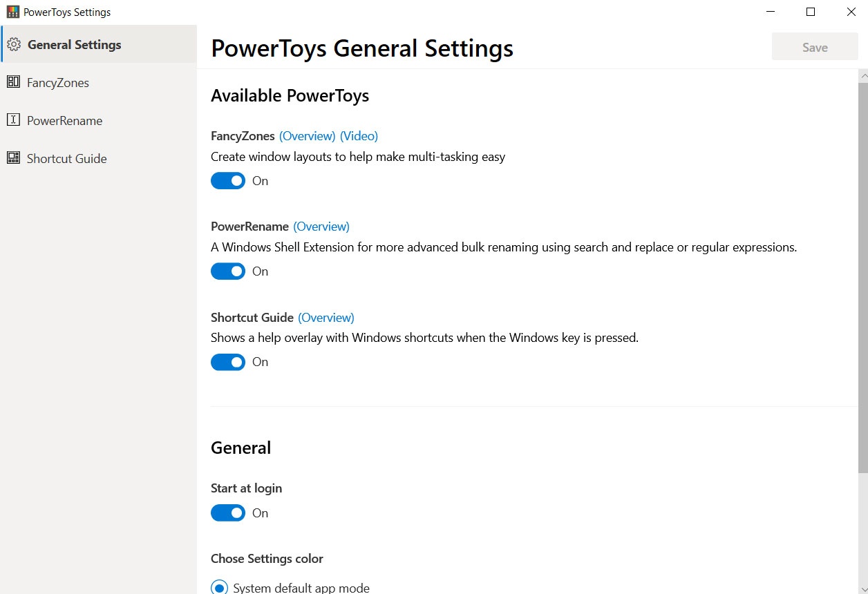Switch to Shortcut Guide settings tab
Image resolution: width=868 pixels, height=594 pixels.
point(66,159)
